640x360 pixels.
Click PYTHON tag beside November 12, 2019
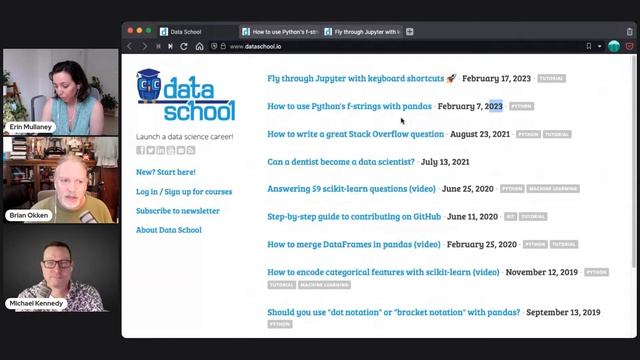[596, 272]
